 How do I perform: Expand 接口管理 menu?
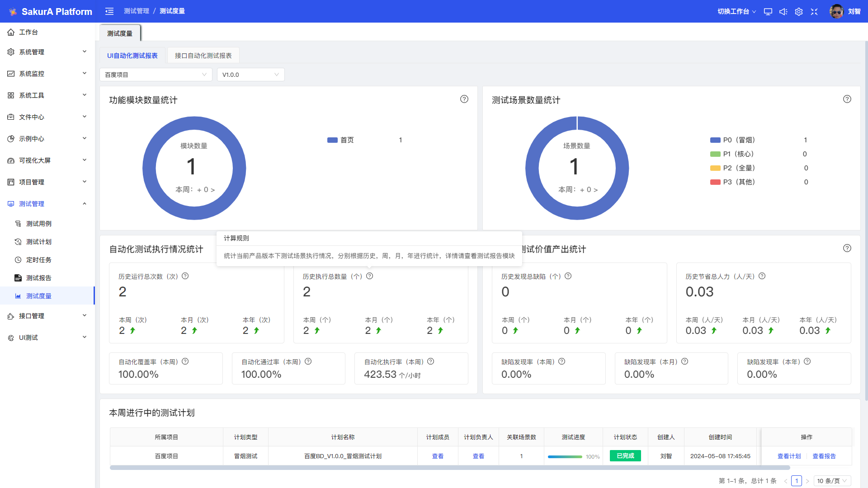click(x=47, y=316)
